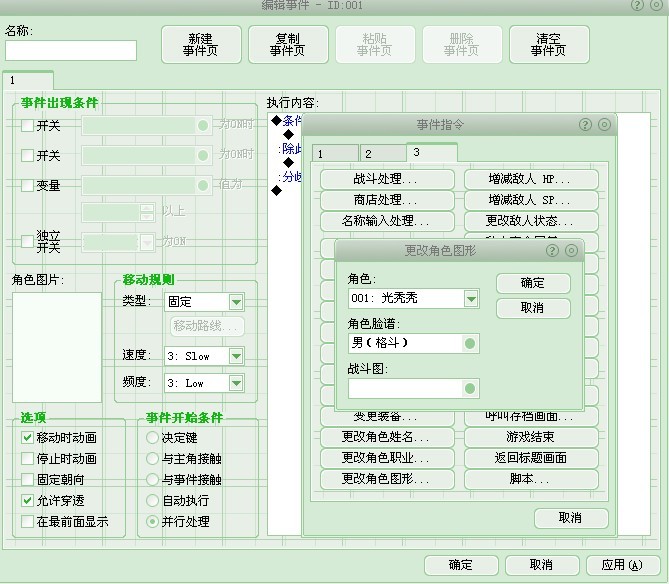Click the 返回标题画面 command
This screenshot has width=669, height=584.
531,458
